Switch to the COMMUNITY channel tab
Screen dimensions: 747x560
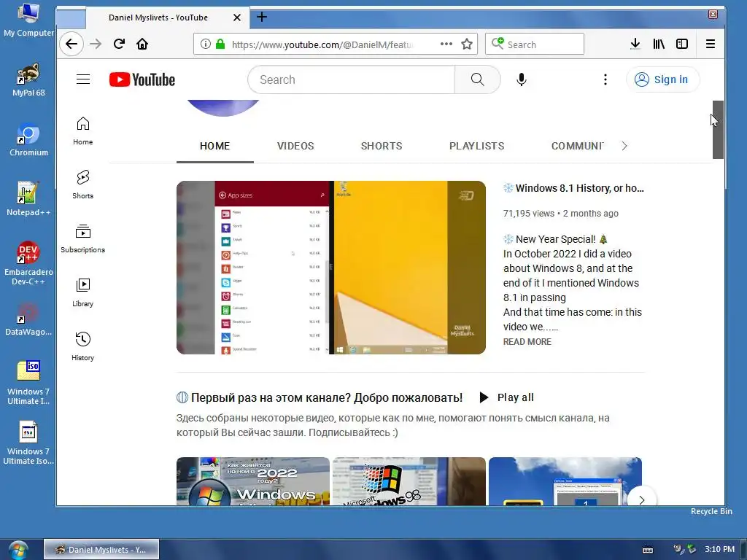point(578,146)
